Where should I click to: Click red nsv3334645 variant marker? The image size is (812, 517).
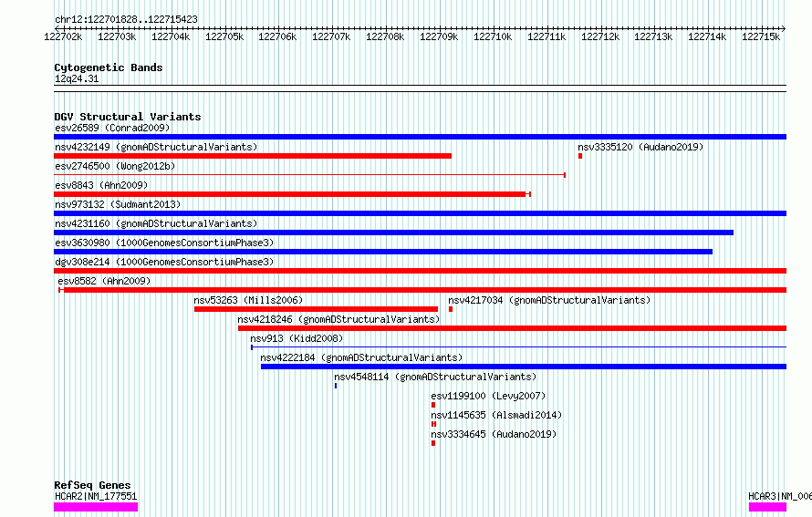coord(433,443)
